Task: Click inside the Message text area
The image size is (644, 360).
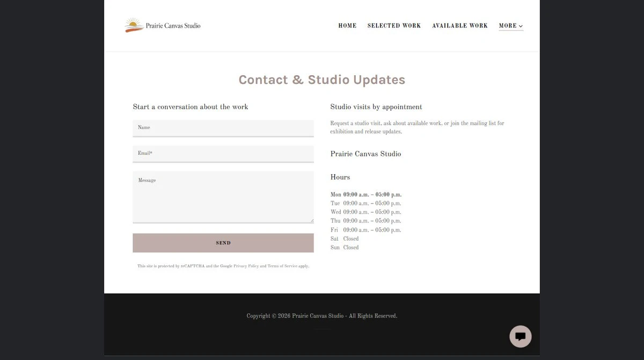Action: (223, 197)
